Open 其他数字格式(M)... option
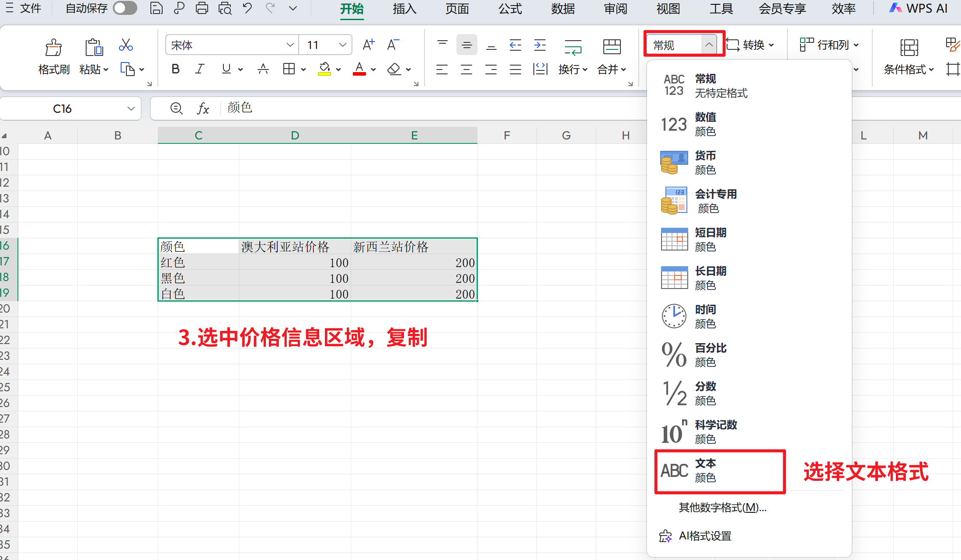 [722, 508]
